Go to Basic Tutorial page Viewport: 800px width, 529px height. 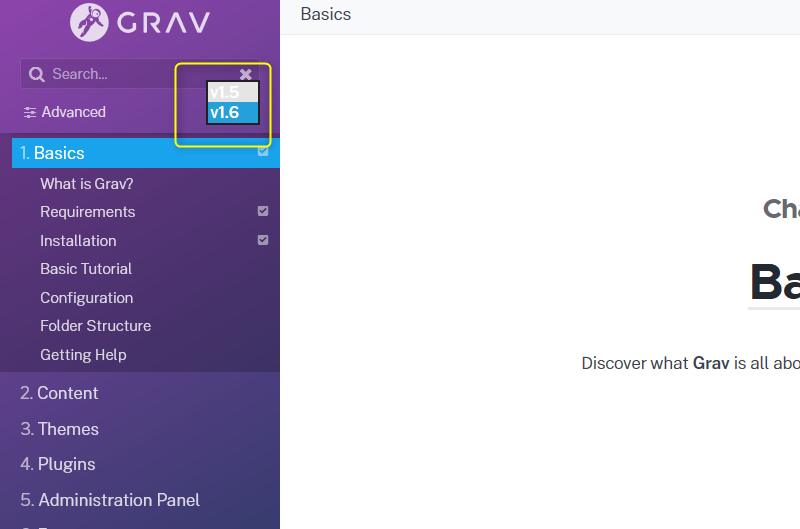[86, 269]
